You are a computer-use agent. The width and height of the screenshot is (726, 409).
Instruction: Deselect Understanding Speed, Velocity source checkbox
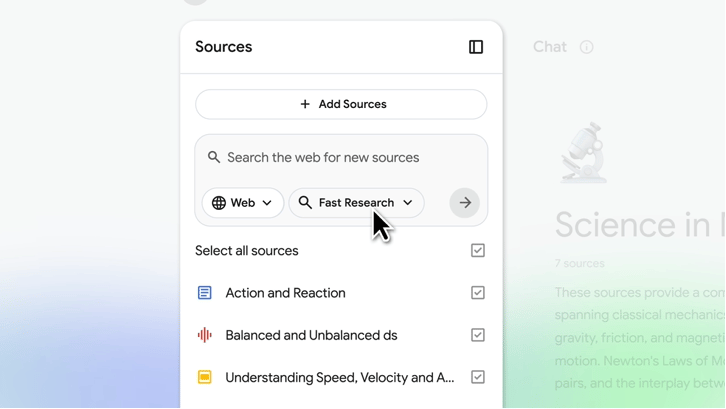pyautogui.click(x=478, y=377)
